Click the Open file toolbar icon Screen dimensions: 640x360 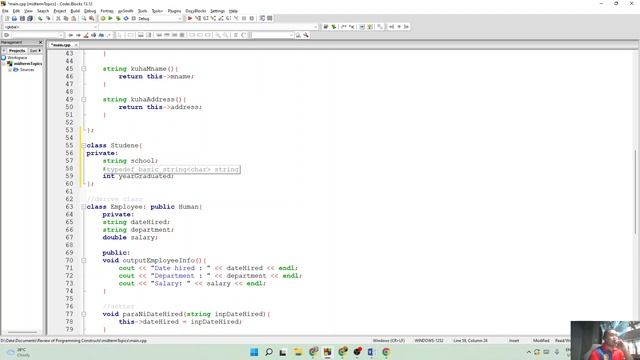(14, 18)
